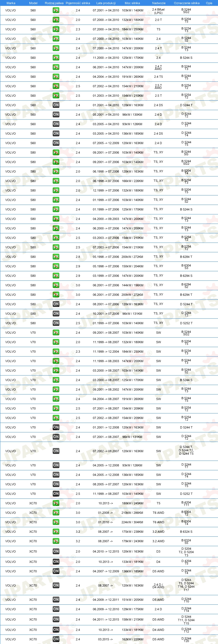Select the Rodzaj paliwa column header

(54, 3)
